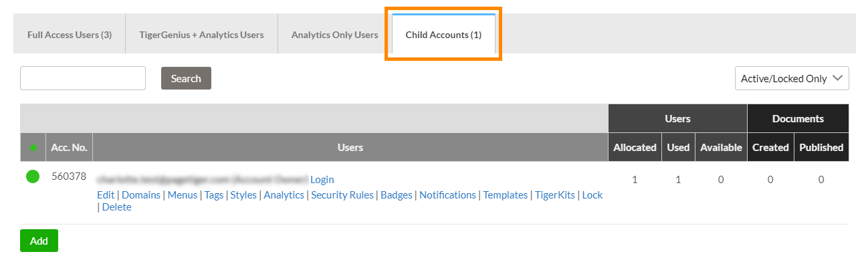Select the Child Accounts tab
The height and width of the screenshot is (268, 868).
(443, 35)
